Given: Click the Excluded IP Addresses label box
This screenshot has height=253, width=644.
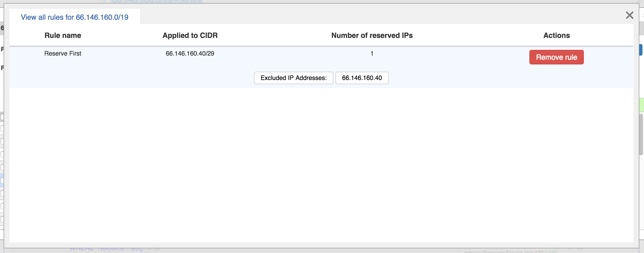Looking at the screenshot, I should [293, 78].
